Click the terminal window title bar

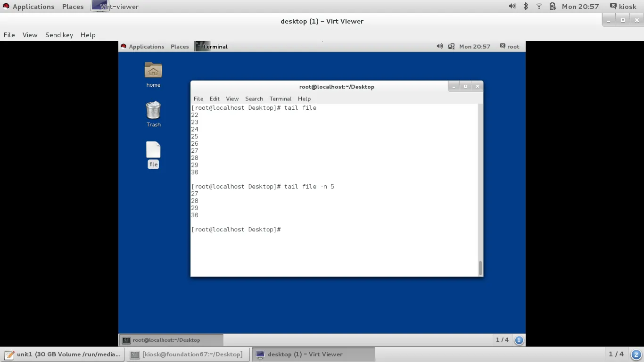click(337, 87)
